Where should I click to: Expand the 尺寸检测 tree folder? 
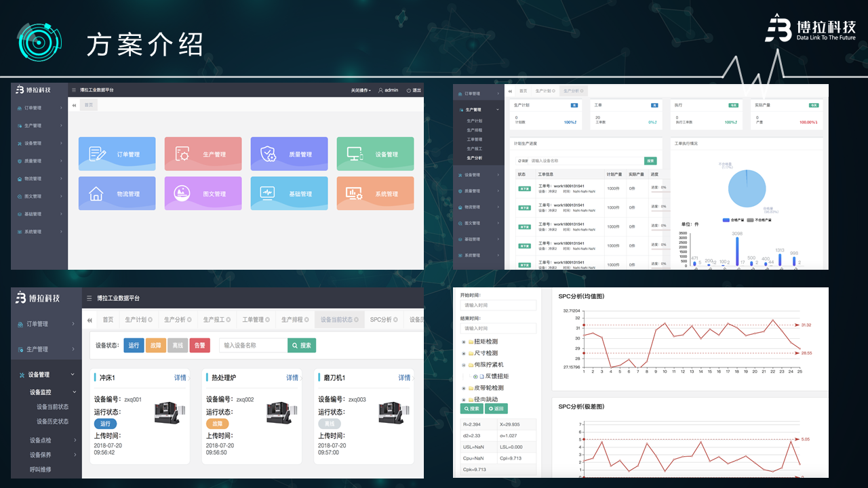coord(464,353)
